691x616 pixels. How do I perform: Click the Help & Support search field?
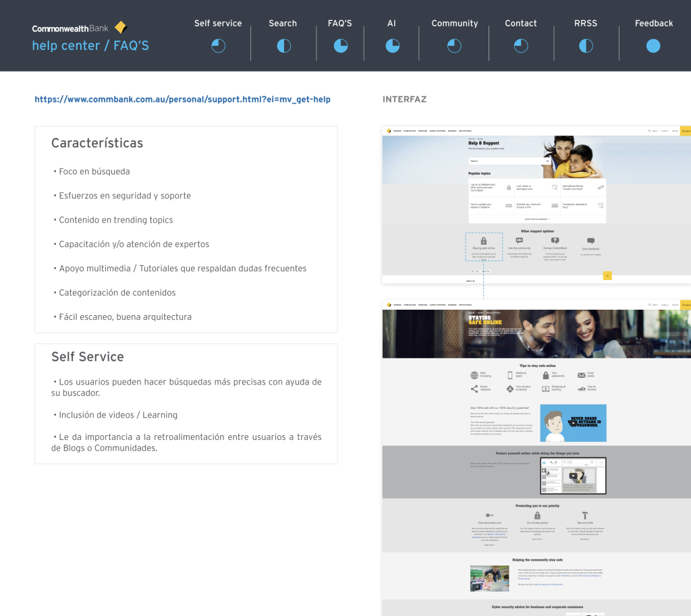[509, 161]
